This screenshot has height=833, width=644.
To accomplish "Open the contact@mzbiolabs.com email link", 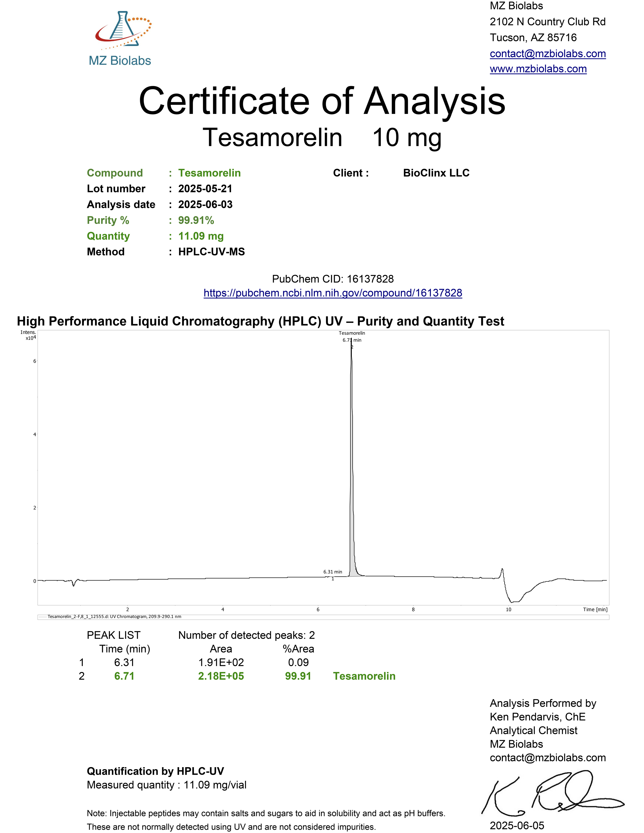I will (548, 54).
